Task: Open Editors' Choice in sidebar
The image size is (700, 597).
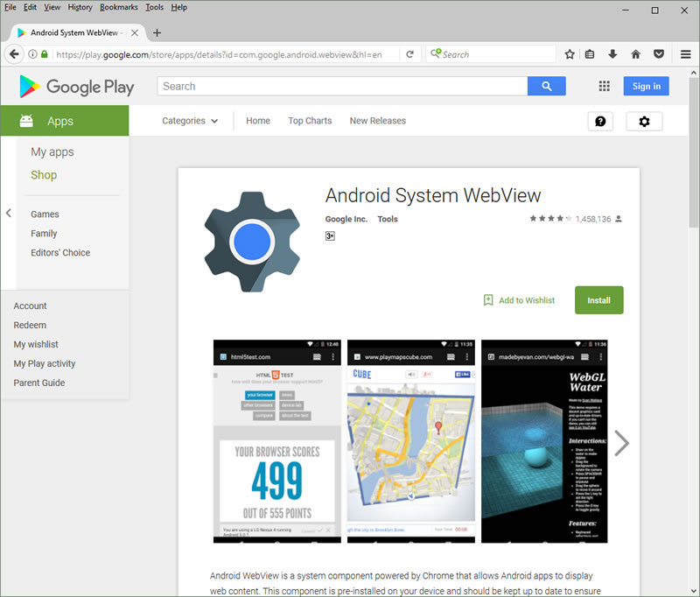Action: click(60, 252)
